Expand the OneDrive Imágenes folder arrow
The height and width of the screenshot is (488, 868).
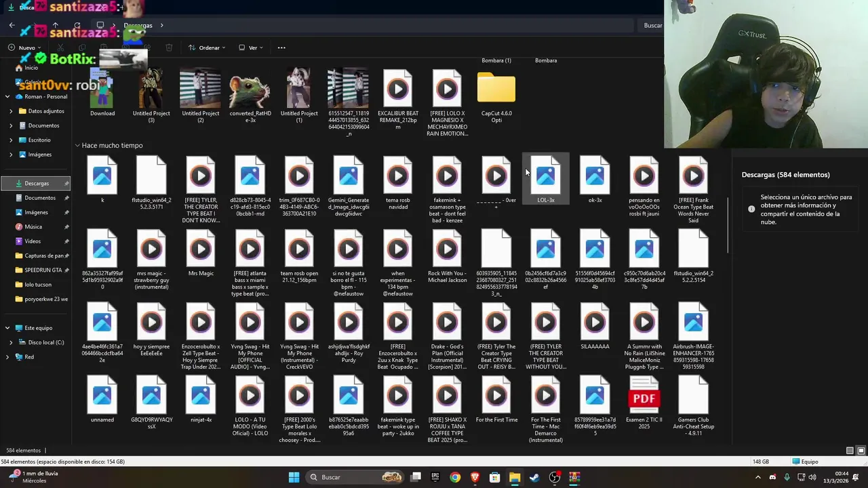coord(11,155)
